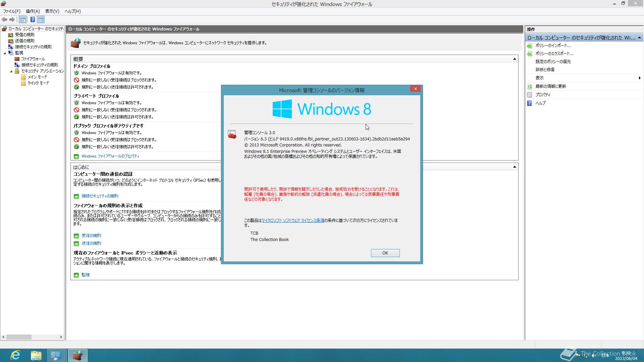644x362 pixels.
Task: Collapse the 監視 tree node
Action: tap(5, 53)
